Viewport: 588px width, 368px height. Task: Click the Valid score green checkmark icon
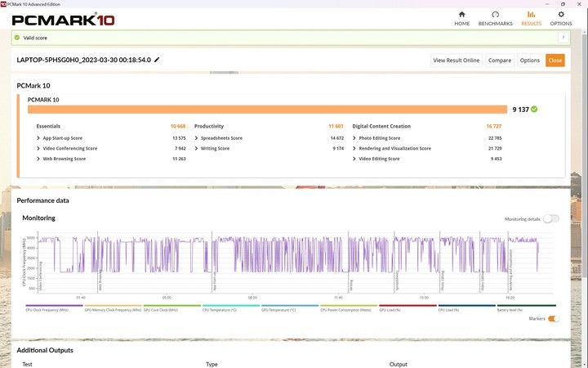(17, 38)
